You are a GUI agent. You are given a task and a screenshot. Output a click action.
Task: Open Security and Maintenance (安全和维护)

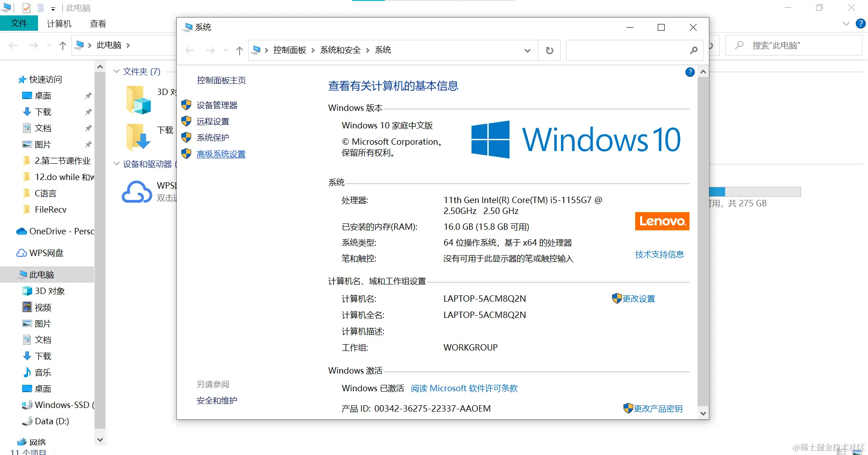pyautogui.click(x=217, y=401)
